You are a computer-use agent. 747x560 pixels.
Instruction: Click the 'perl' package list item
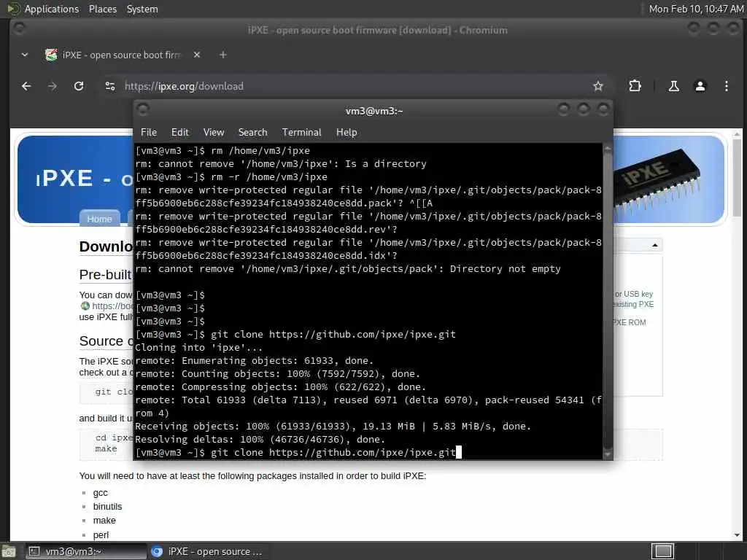click(101, 534)
